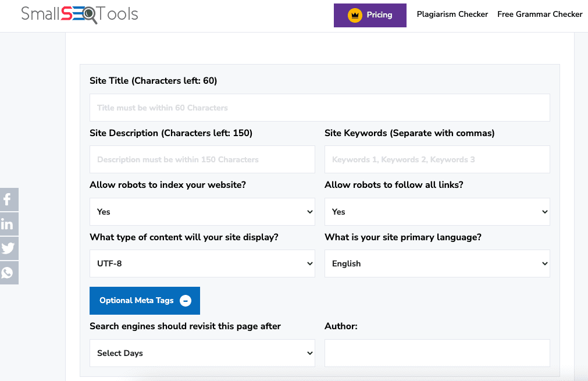This screenshot has width=588, height=381.
Task: Open Allow robots to follow links dropdown
Action: point(437,212)
